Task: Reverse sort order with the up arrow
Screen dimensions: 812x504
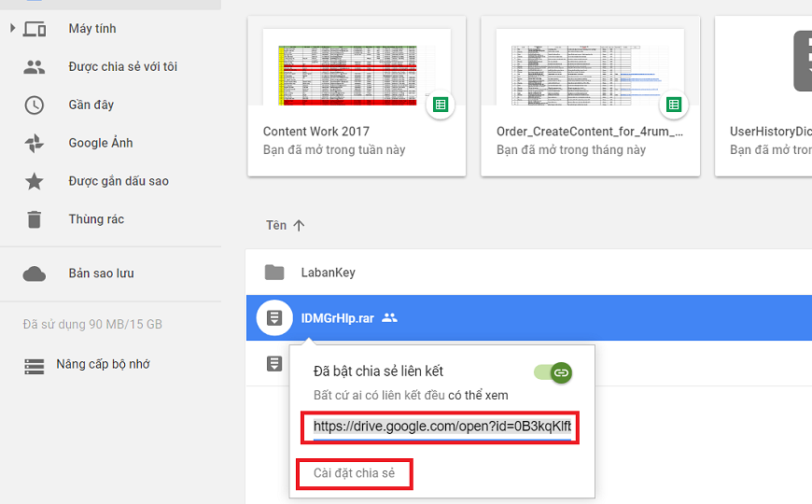Action: [x=299, y=225]
